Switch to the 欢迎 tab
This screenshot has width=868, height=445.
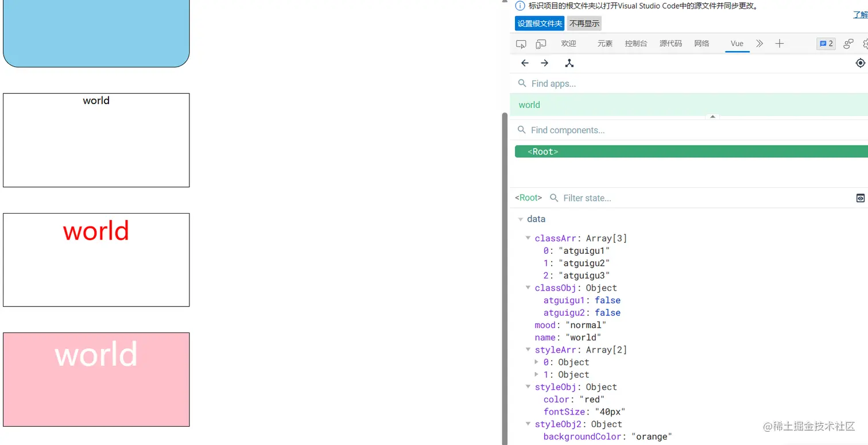pyautogui.click(x=568, y=44)
